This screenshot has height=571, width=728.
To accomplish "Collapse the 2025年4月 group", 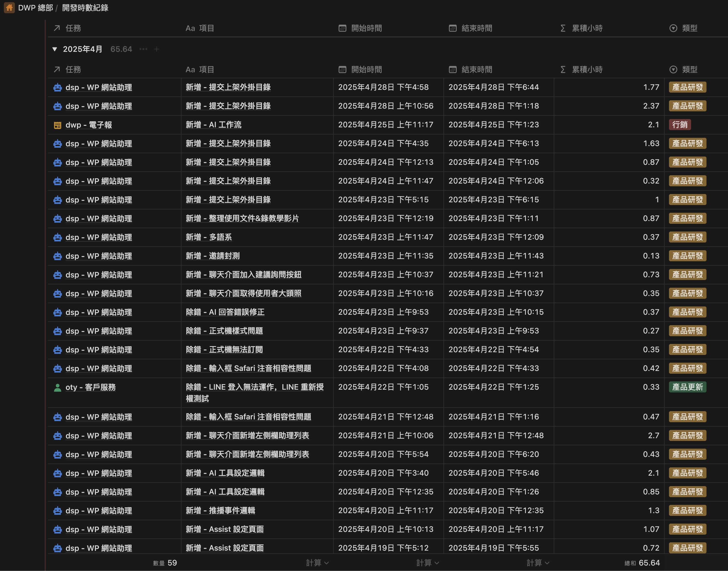I will click(x=55, y=49).
